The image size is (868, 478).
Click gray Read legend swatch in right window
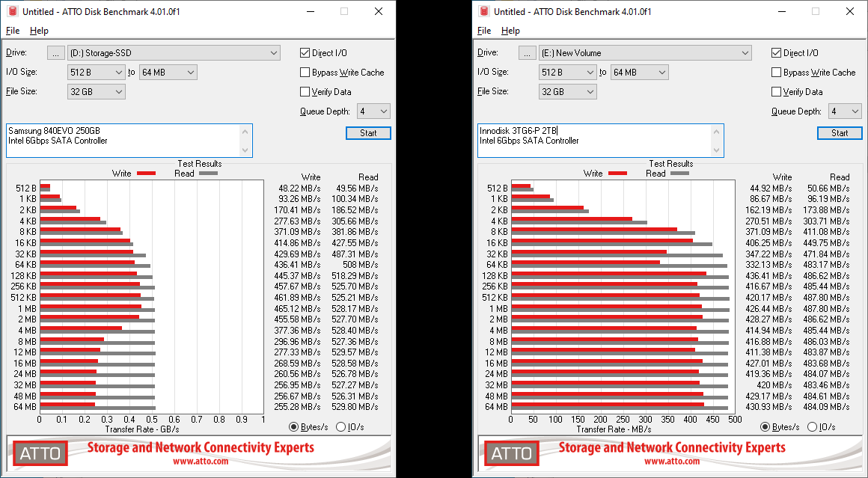pyautogui.click(x=680, y=174)
